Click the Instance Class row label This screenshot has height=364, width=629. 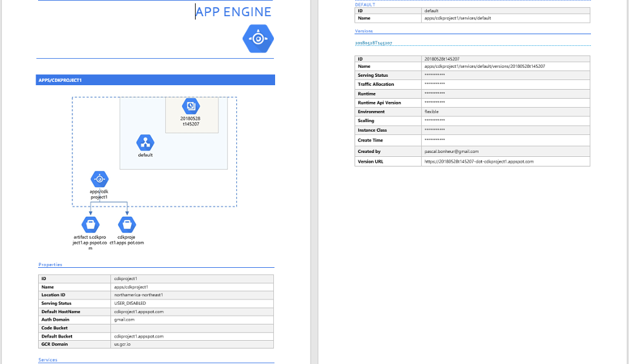(x=372, y=130)
